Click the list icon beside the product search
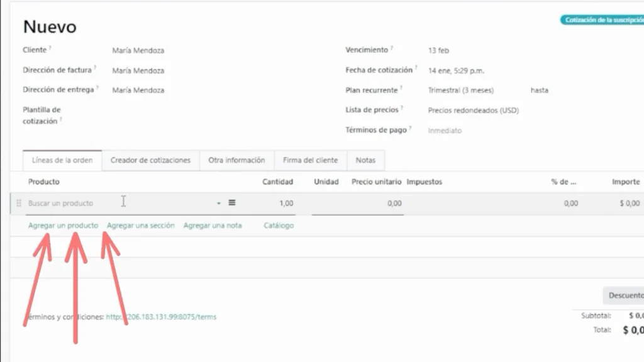644x362 pixels. pos(232,203)
